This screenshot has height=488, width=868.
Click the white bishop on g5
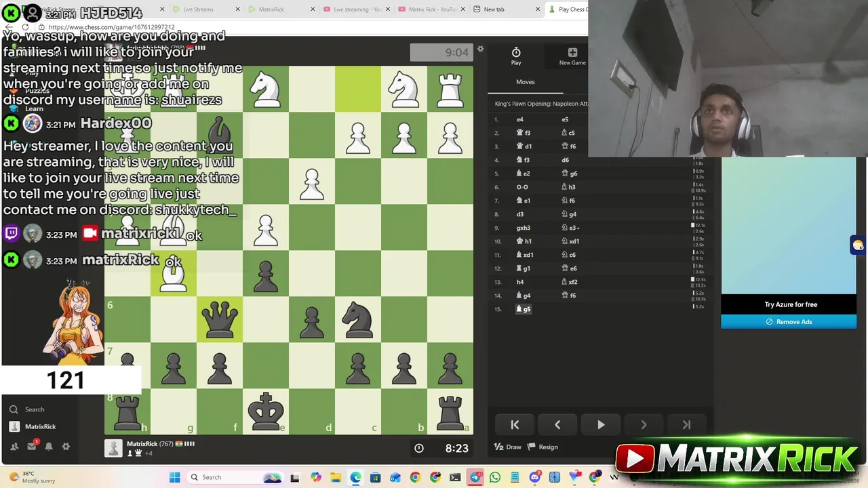coord(174,274)
